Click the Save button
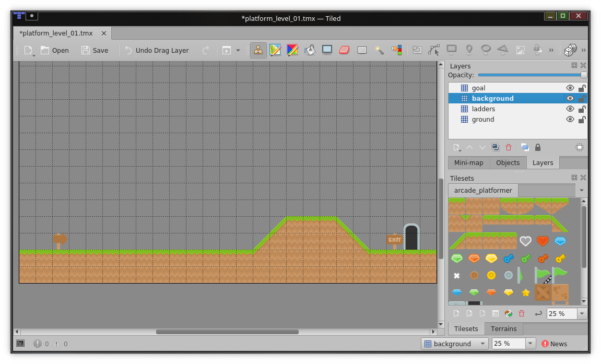Viewport: 601px width, 364px height. coord(95,50)
